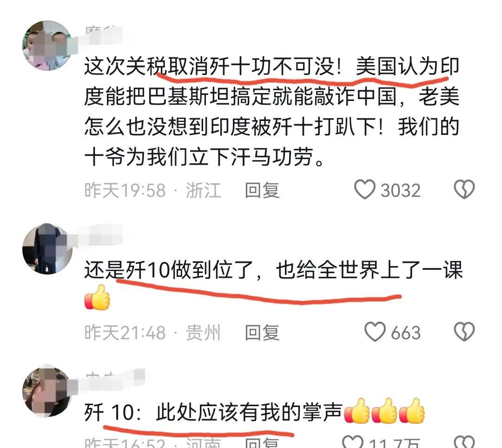The height and width of the screenshot is (448, 502).
Task: Dislike the Guizhou comment via broken heart
Action: (x=464, y=331)
